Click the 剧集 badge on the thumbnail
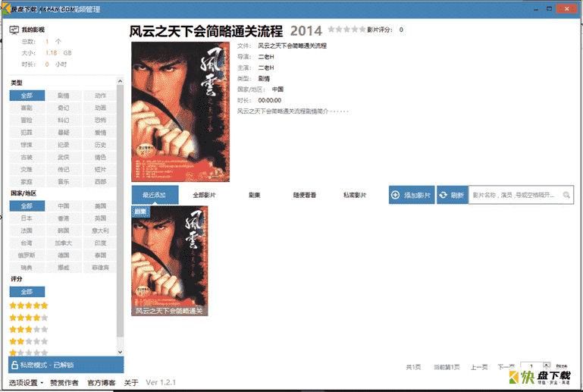 pos(140,212)
